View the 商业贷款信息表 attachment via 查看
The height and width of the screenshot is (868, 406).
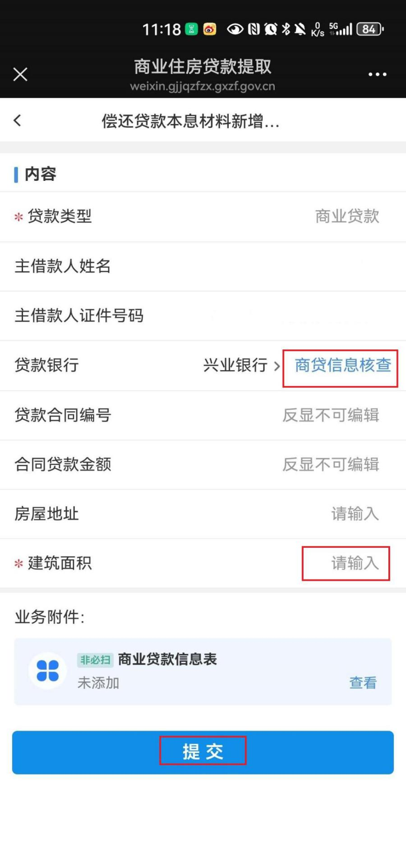(363, 683)
